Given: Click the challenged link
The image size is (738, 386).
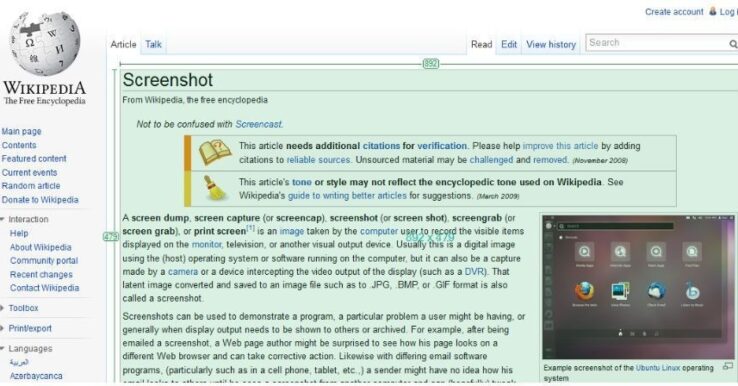Looking at the screenshot, I should point(491,160).
